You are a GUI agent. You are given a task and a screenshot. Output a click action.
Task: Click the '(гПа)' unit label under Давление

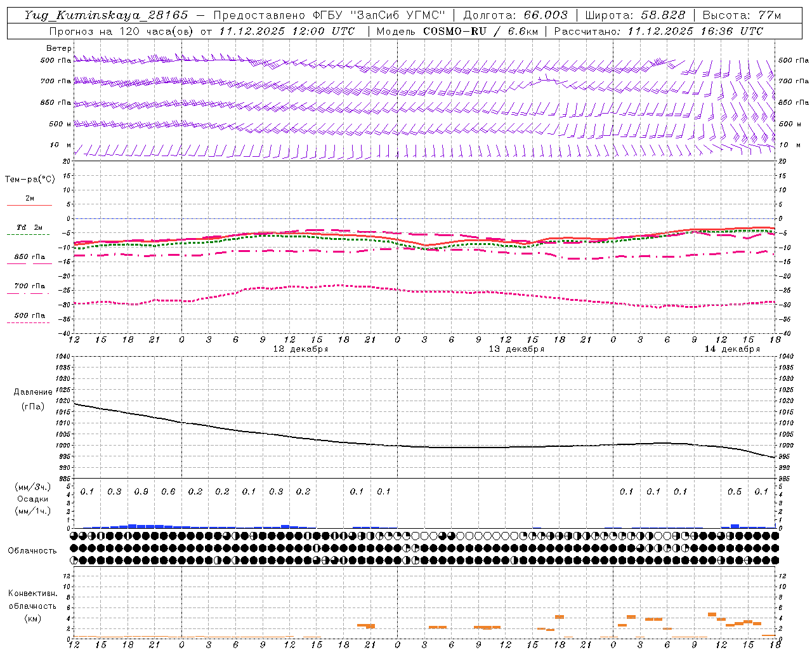pyautogui.click(x=33, y=406)
